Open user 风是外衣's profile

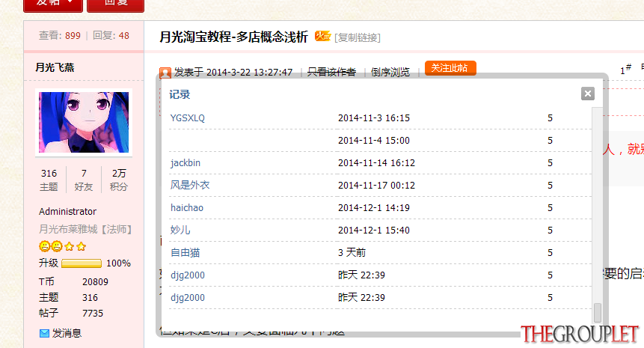click(190, 185)
